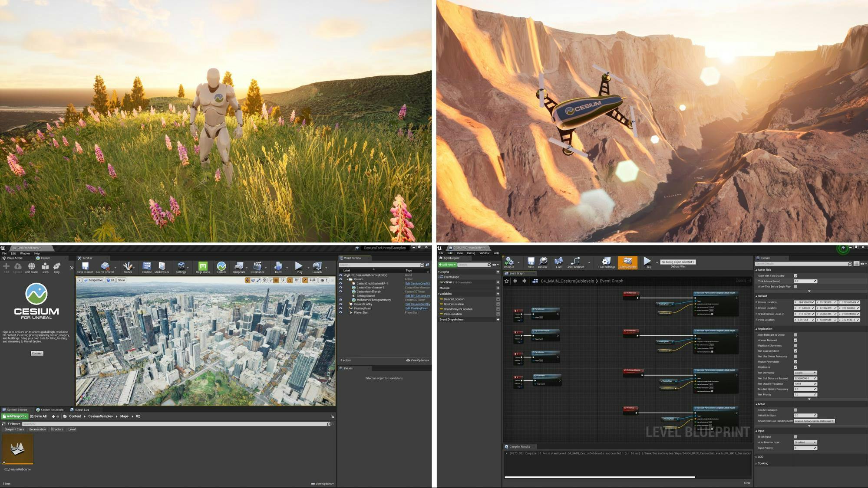The width and height of the screenshot is (868, 488).
Task: Click the Connect button in the Cesium panel
Action: click(x=37, y=353)
